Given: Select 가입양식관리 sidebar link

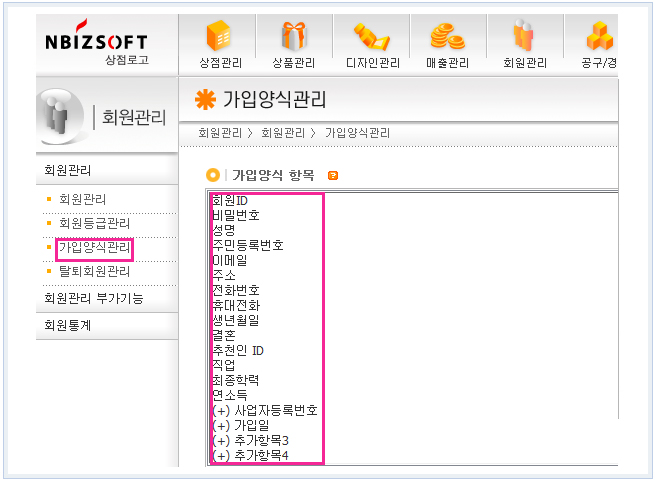Looking at the screenshot, I should coord(94,247).
